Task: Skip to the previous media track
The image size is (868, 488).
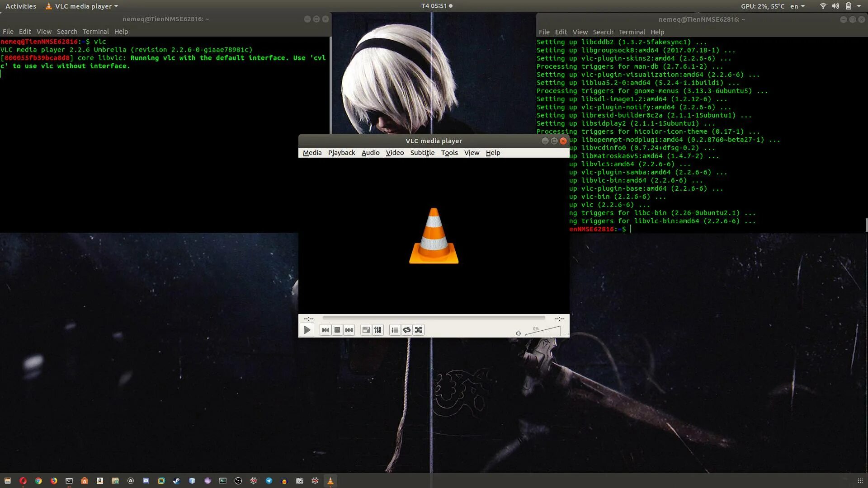Action: point(325,330)
